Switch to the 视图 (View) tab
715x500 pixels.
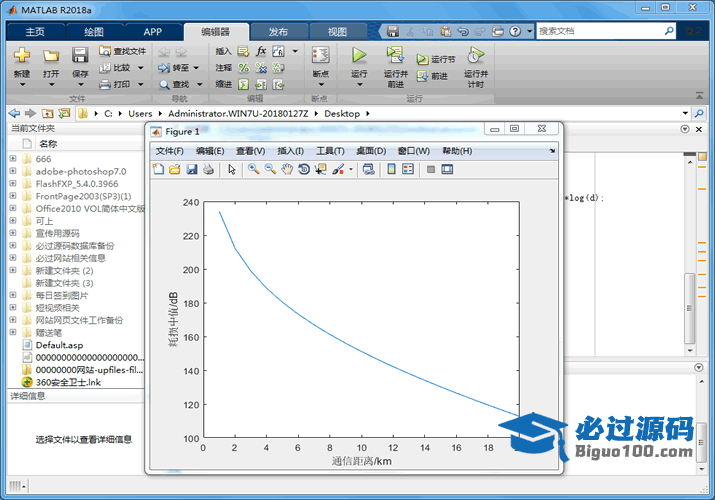pos(337,31)
